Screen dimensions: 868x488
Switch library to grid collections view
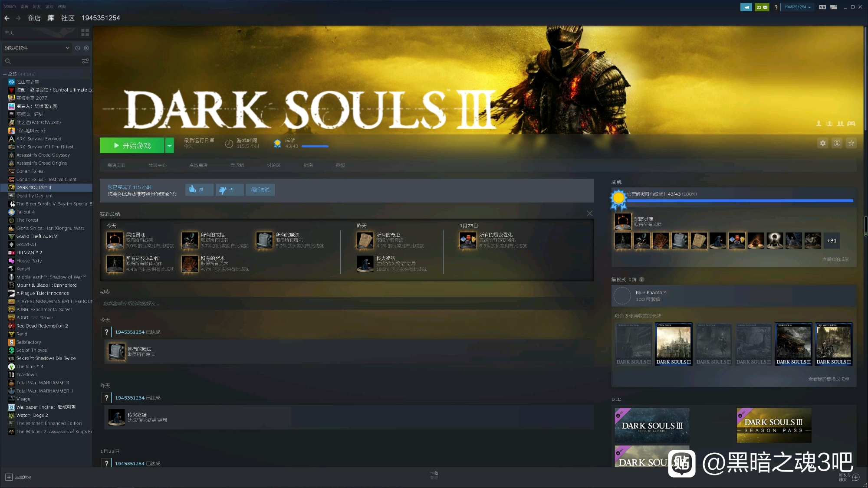click(85, 33)
